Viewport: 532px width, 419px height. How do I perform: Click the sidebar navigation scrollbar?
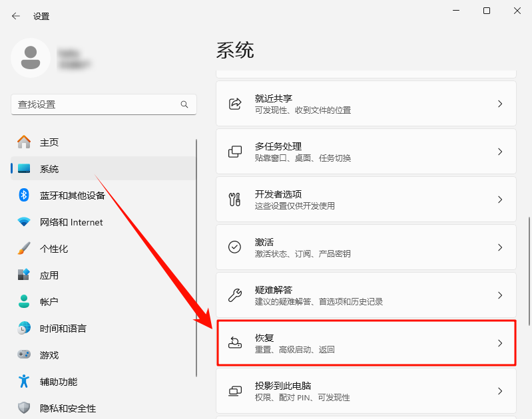tap(196, 257)
